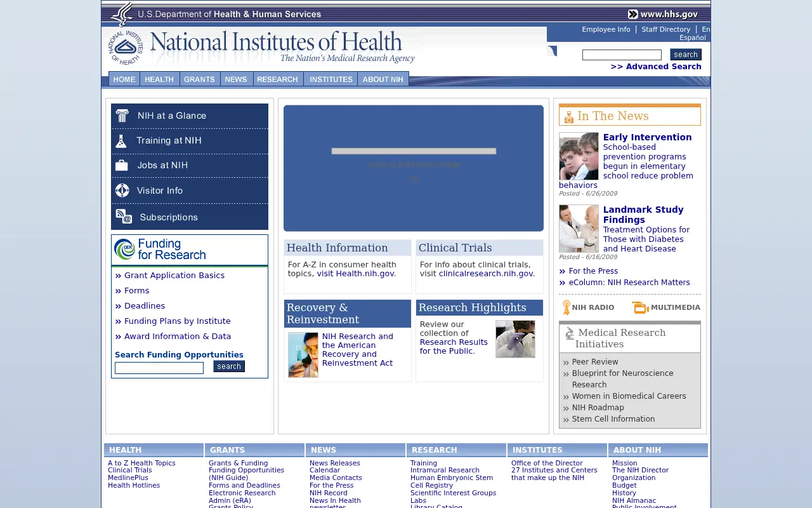This screenshot has height=508, width=812.
Task: Open Blueprint for Neuroscience Research
Action: [623, 379]
